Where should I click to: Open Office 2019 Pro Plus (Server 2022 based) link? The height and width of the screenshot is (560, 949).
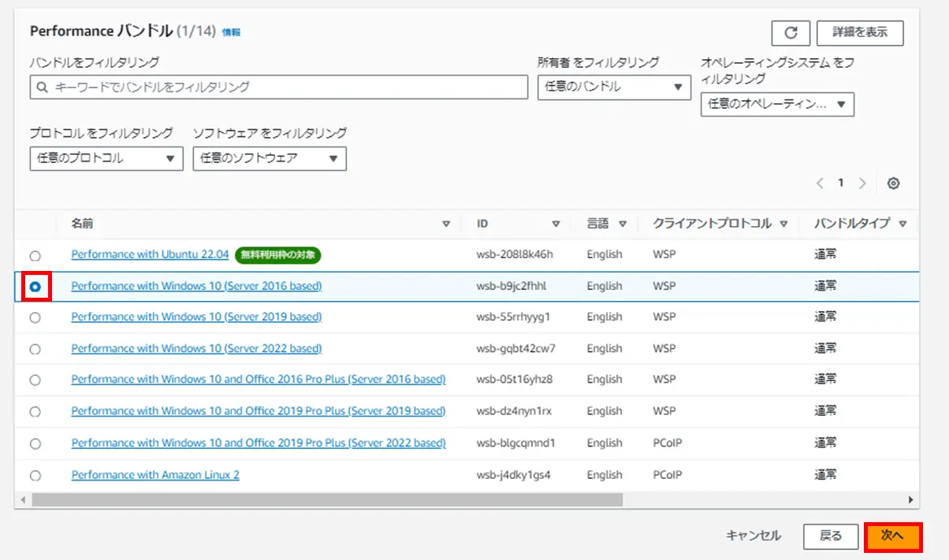pos(259,443)
